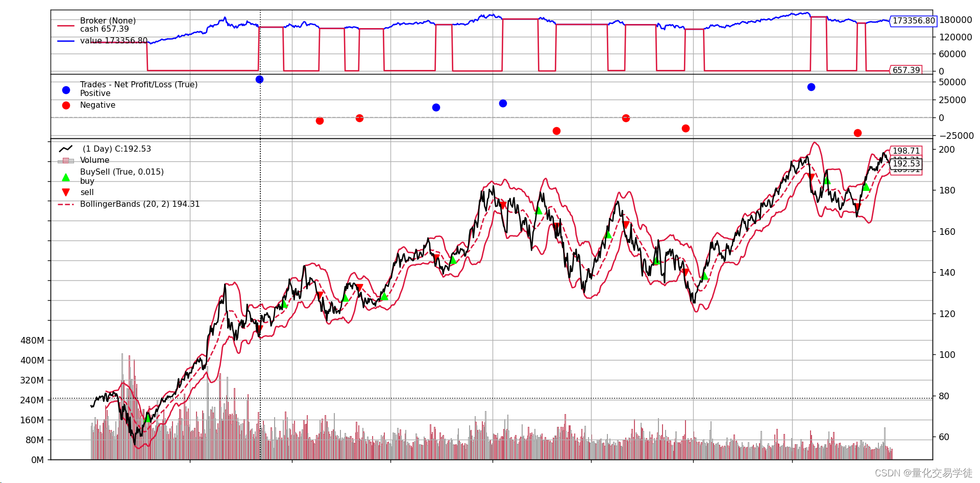
Task: Click the 'value 173356.80' legend text
Action: [113, 40]
